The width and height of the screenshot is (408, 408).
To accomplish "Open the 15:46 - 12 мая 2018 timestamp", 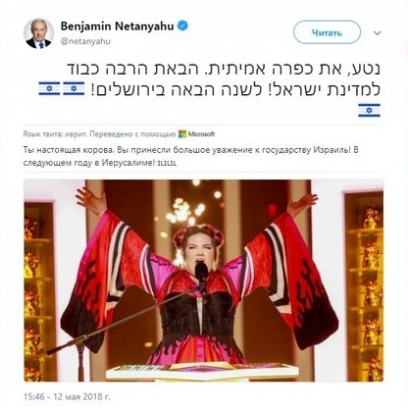I will click(67, 397).
